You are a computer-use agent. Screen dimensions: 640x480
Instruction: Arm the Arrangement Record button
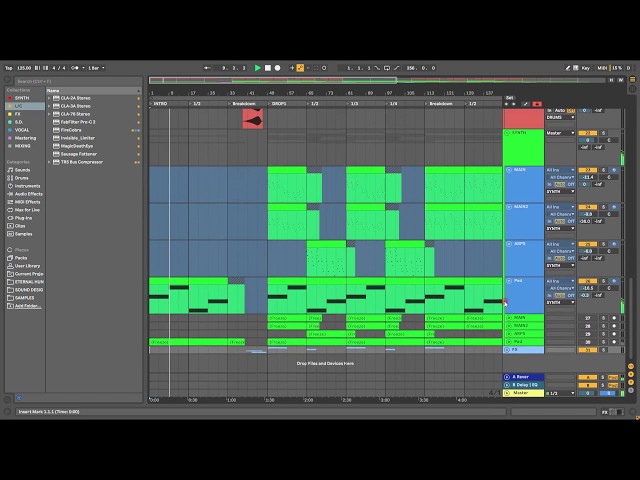[278, 68]
